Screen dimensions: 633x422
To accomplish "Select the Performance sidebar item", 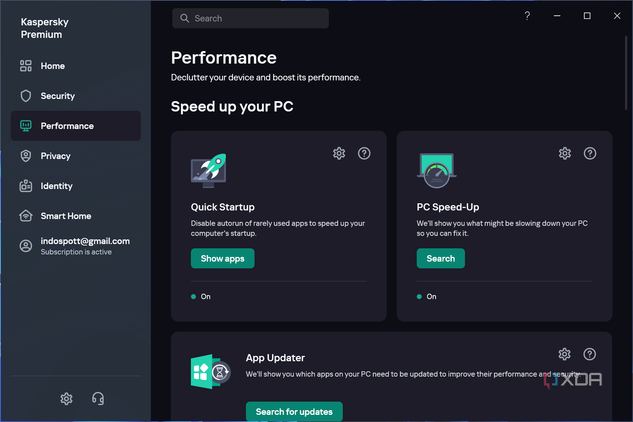I will (x=75, y=126).
